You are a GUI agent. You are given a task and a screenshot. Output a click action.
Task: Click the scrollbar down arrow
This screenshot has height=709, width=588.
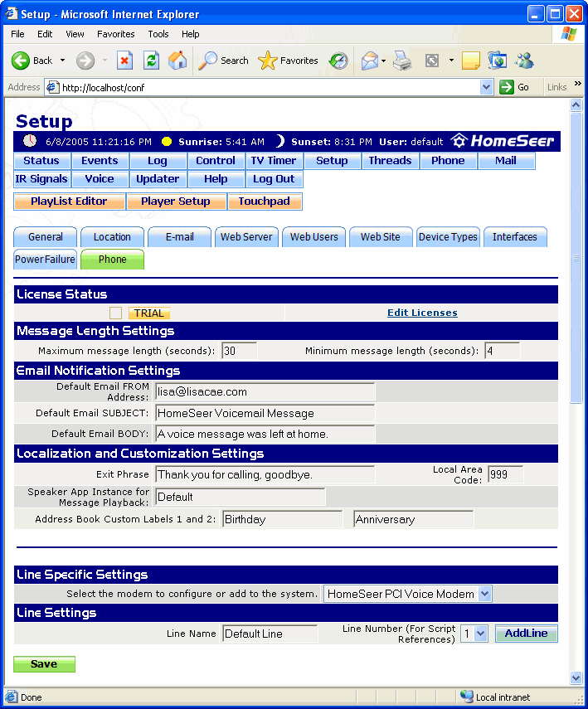[576, 677]
